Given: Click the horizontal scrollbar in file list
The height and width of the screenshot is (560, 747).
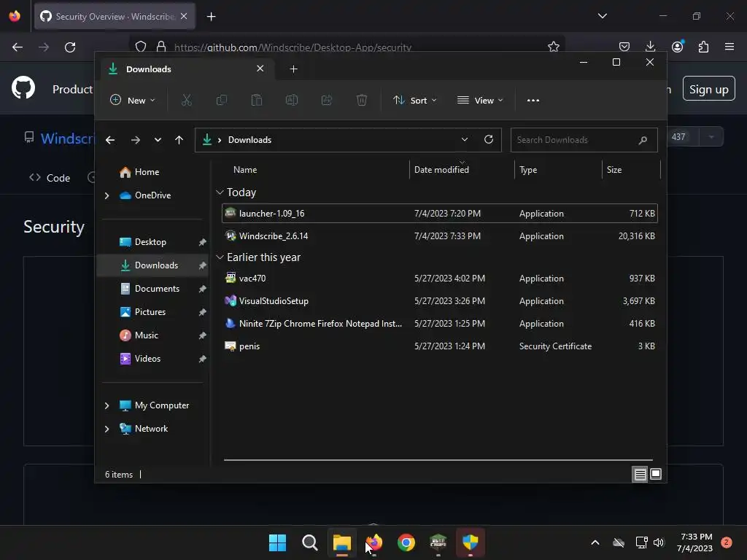Looking at the screenshot, I should [x=438, y=460].
